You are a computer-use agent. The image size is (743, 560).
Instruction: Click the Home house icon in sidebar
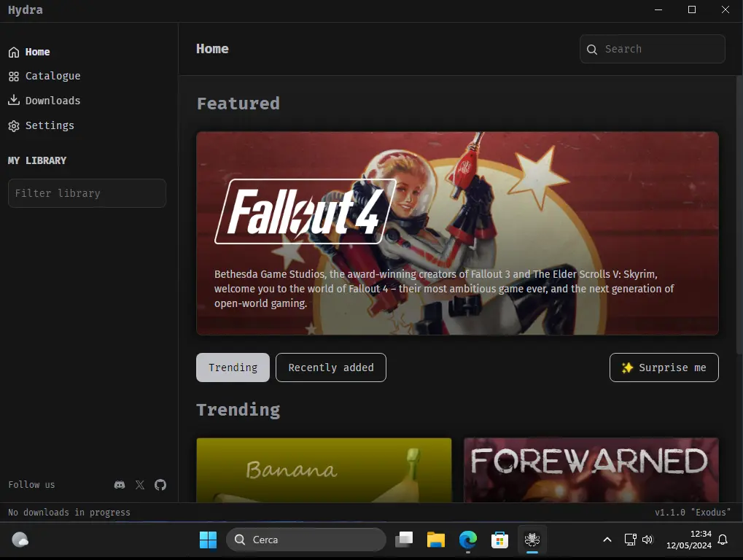(14, 52)
